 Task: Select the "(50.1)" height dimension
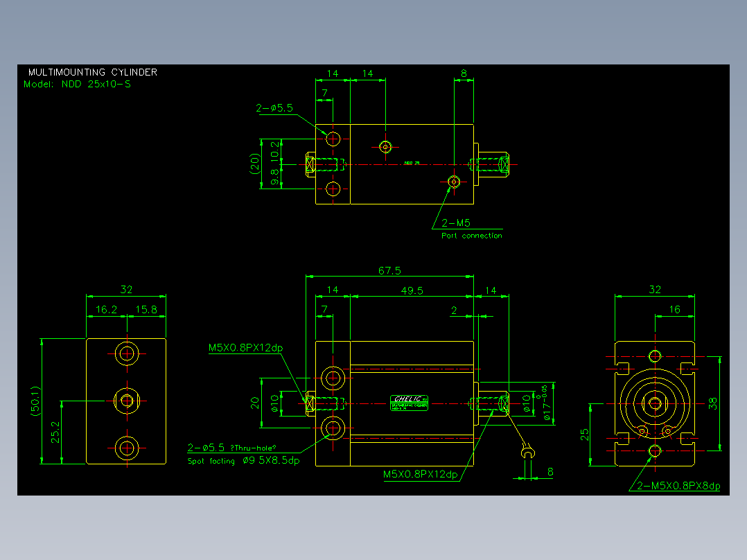[35, 401]
